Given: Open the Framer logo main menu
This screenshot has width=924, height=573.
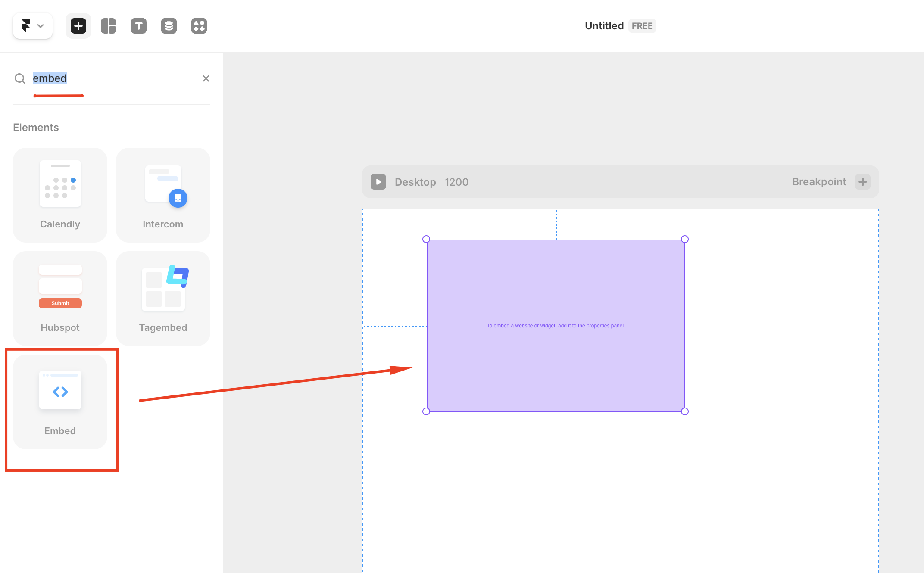Looking at the screenshot, I should (32, 26).
